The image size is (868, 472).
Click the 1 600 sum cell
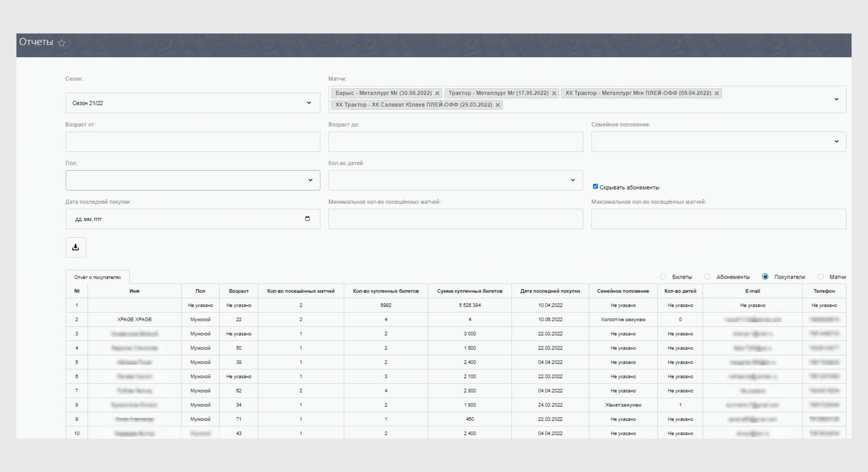470,348
